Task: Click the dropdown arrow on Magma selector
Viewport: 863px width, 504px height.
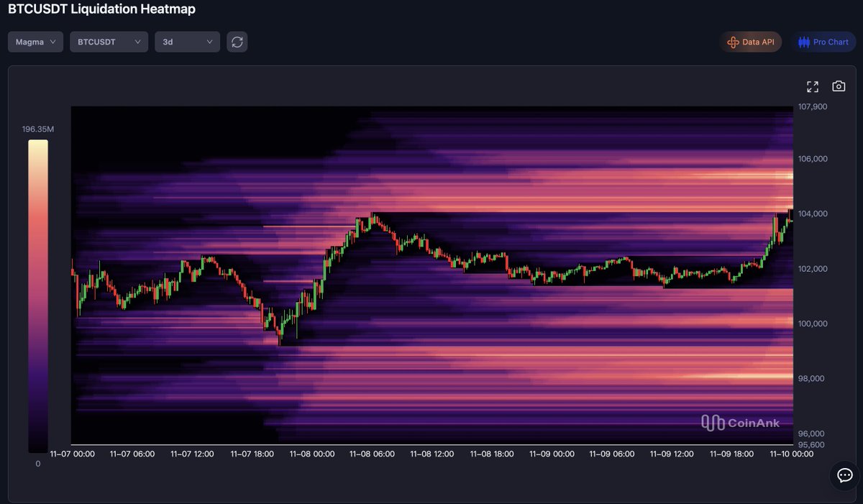Action: click(53, 41)
